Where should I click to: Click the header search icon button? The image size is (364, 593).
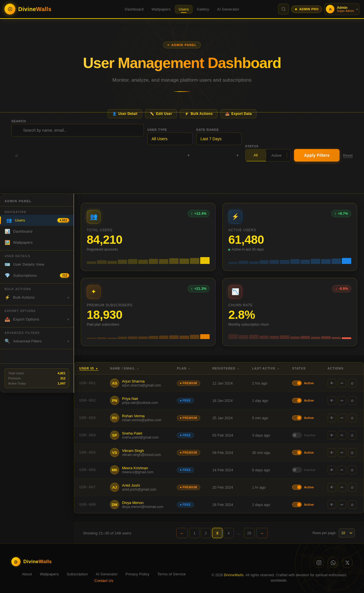pos(283,9)
